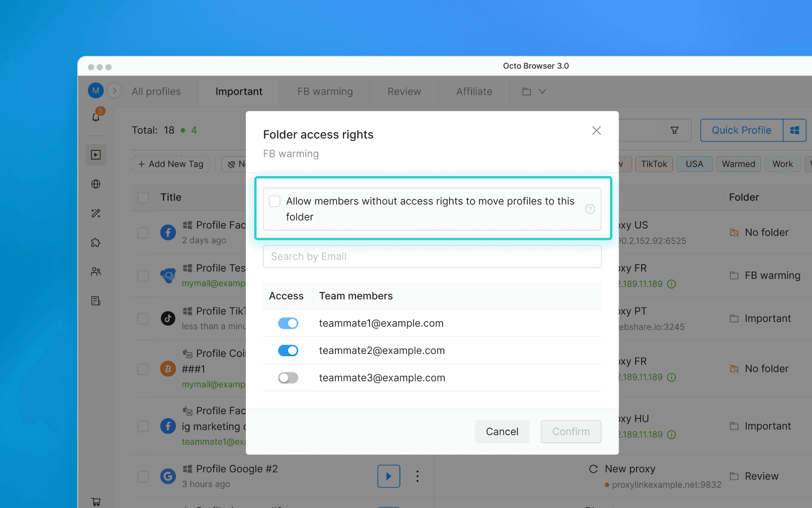Click the M account avatar
This screenshot has height=508, width=812.
coord(95,90)
